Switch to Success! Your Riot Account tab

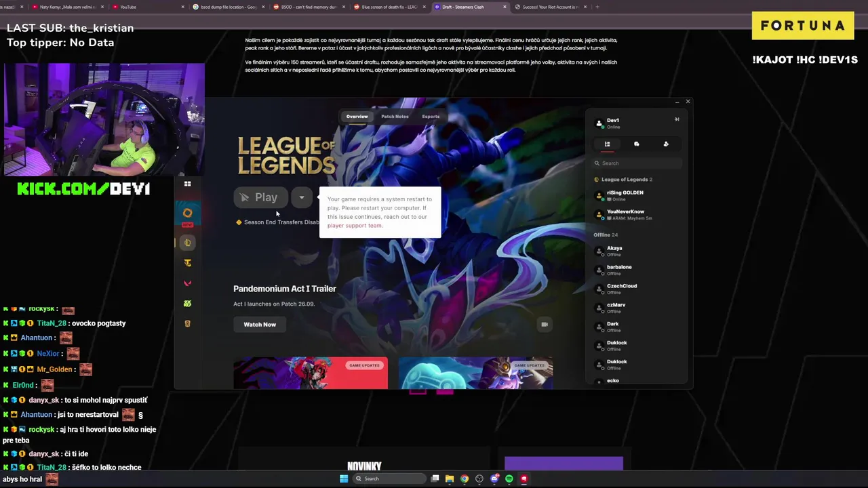(x=550, y=7)
